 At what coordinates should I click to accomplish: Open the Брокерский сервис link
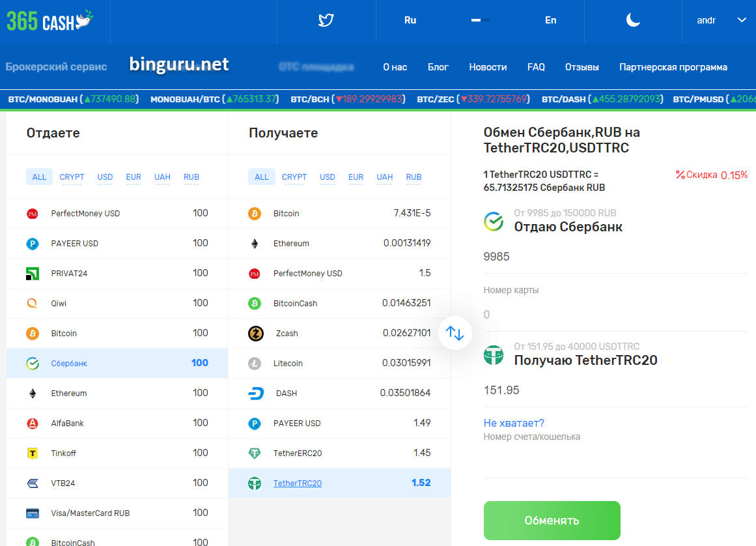[x=57, y=66]
